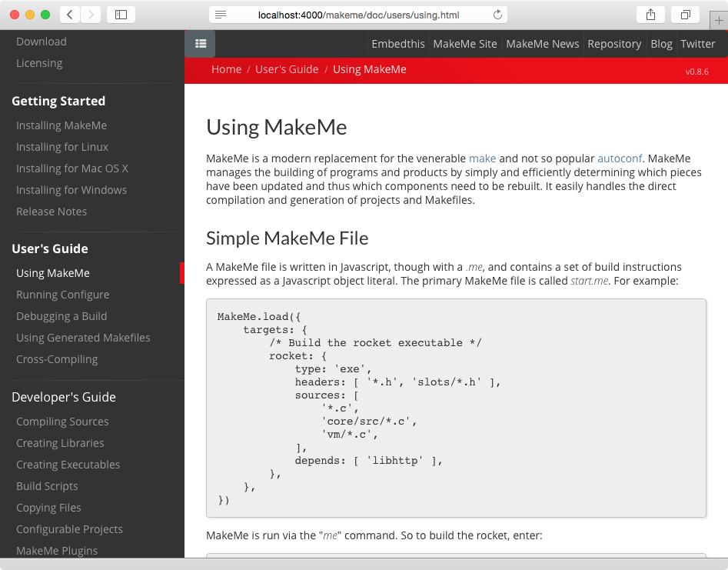Select MakeMe News in the navbar
The height and width of the screenshot is (570, 728).
[542, 44]
